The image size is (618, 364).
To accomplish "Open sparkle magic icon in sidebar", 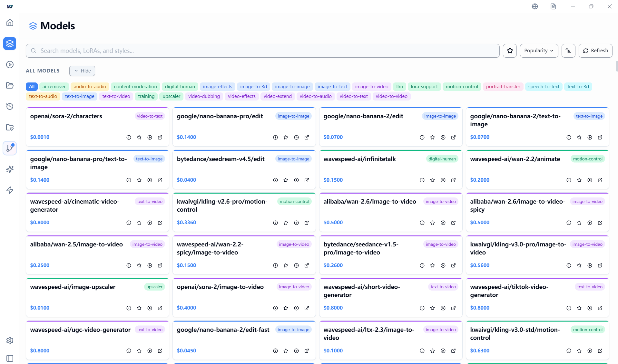I will [10, 169].
